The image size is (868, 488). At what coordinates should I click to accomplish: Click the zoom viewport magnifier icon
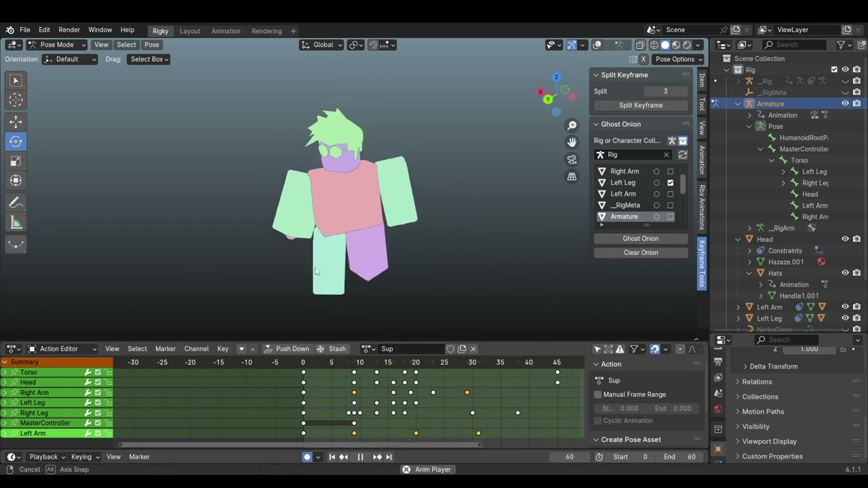point(572,125)
